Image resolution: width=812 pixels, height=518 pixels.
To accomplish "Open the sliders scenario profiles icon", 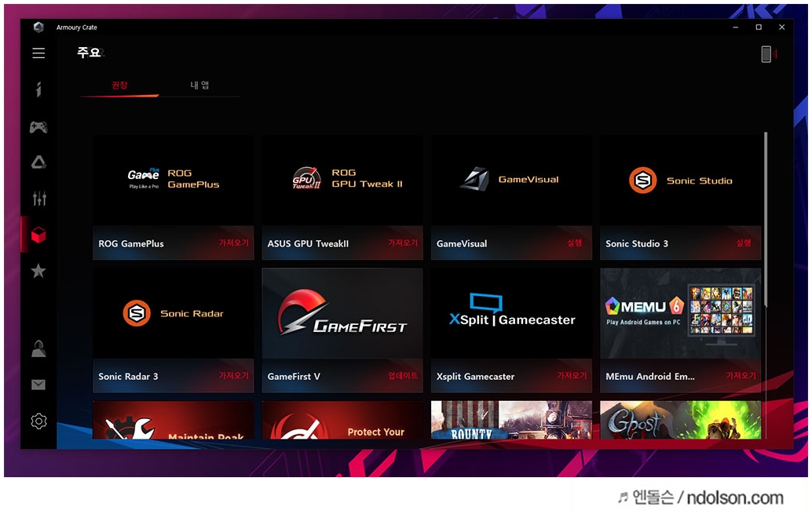I will pos(38,199).
